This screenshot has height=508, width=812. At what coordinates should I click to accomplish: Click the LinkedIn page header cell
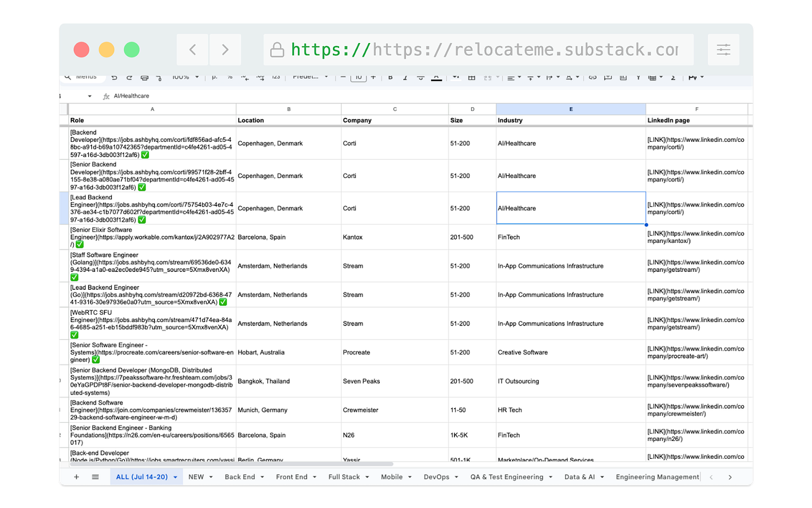(697, 121)
